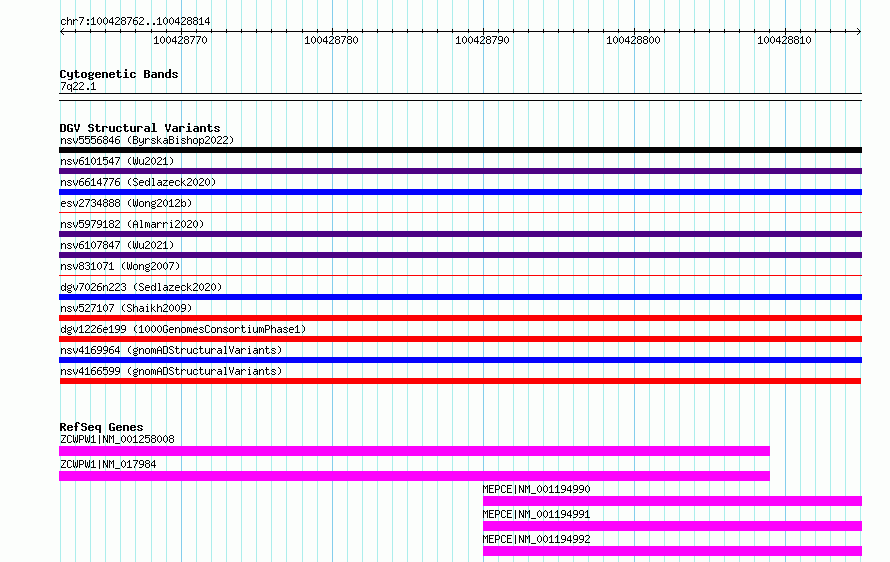The height and width of the screenshot is (562, 890).
Task: Click the right arrowhead of the ruler
Action: click(x=859, y=32)
